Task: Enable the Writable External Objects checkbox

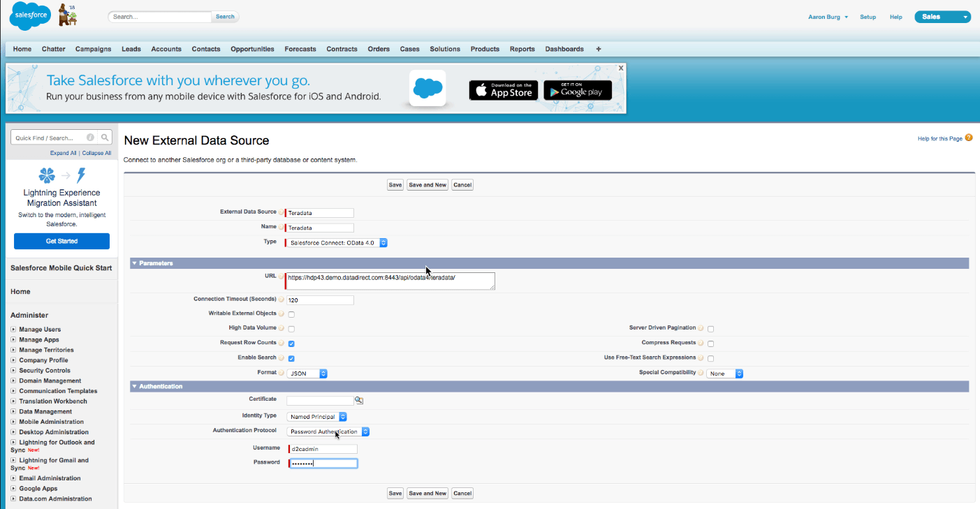Action: click(x=291, y=314)
